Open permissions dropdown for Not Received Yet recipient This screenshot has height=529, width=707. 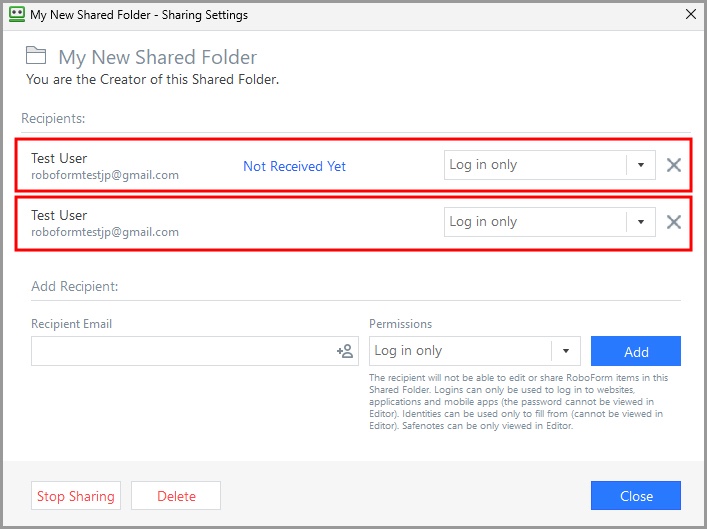point(640,165)
